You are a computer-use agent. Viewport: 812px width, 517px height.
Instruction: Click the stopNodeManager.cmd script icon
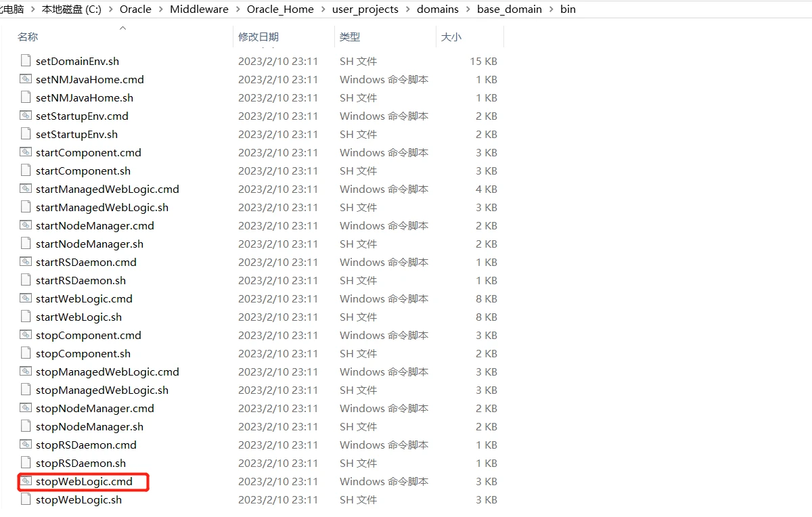pyautogui.click(x=26, y=408)
